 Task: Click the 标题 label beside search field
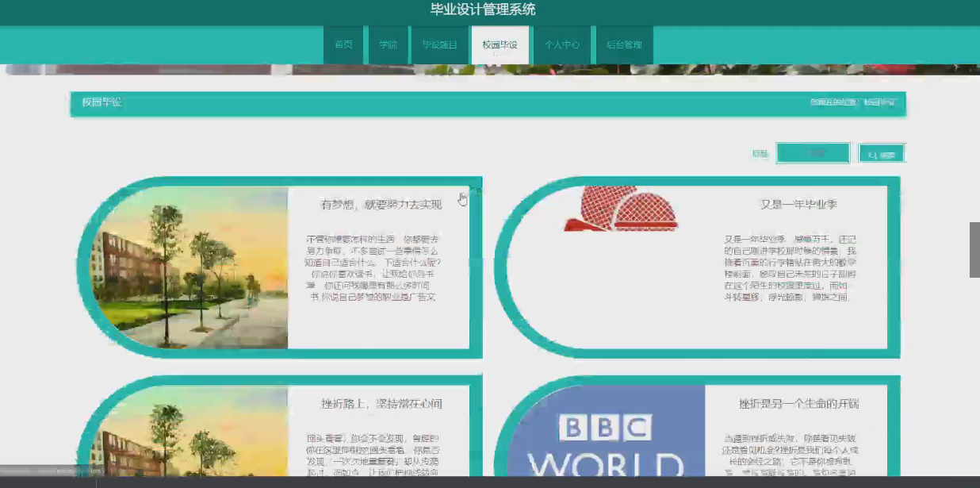[760, 154]
